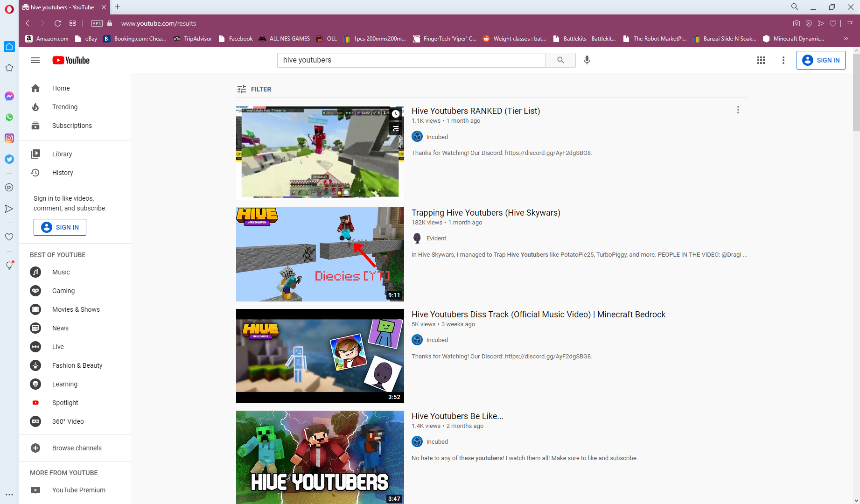The height and width of the screenshot is (504, 860).
Task: Open the settings three-dot menu near Sign In
Action: point(783,60)
